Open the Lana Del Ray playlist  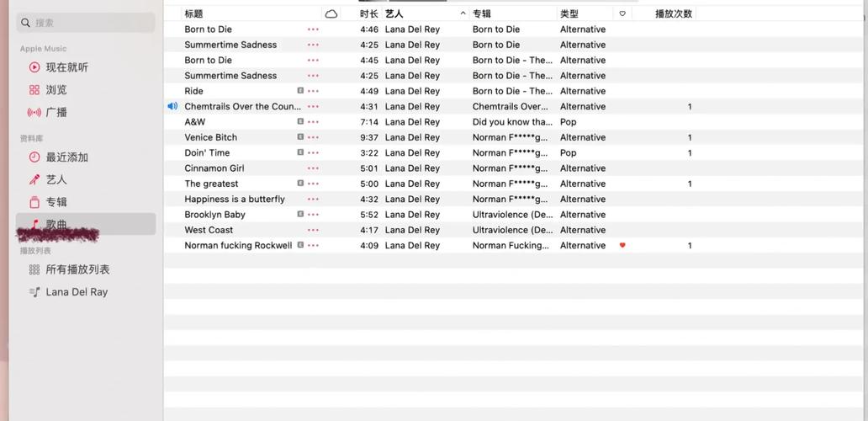click(x=77, y=292)
